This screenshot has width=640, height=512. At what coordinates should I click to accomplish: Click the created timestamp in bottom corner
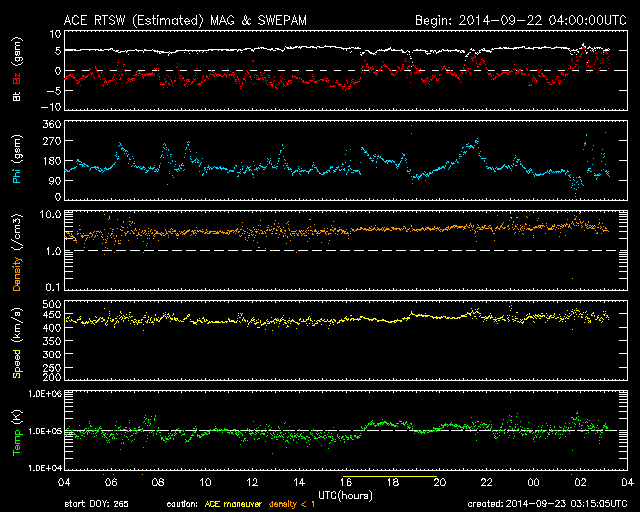pyautogui.click(x=546, y=504)
